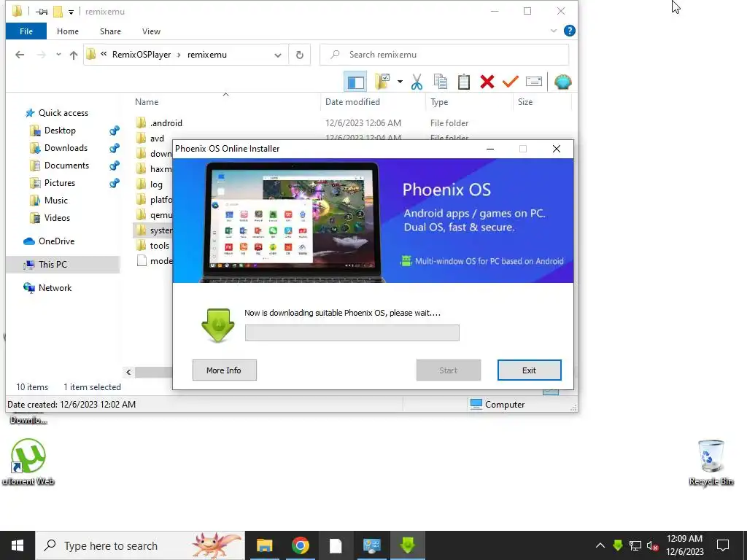Click the Phoenix OS download progress bar
Image resolution: width=747 pixels, height=560 pixels.
(x=352, y=332)
